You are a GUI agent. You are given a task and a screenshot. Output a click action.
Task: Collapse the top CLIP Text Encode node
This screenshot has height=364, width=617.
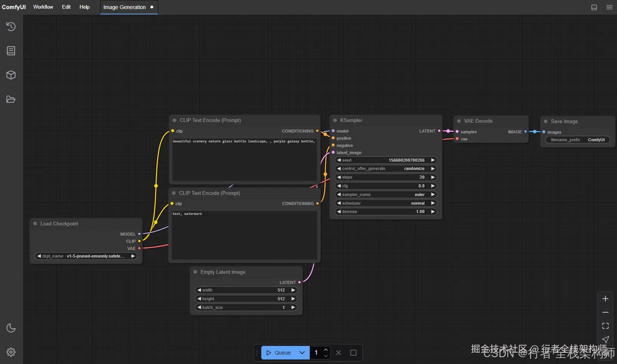tap(174, 120)
